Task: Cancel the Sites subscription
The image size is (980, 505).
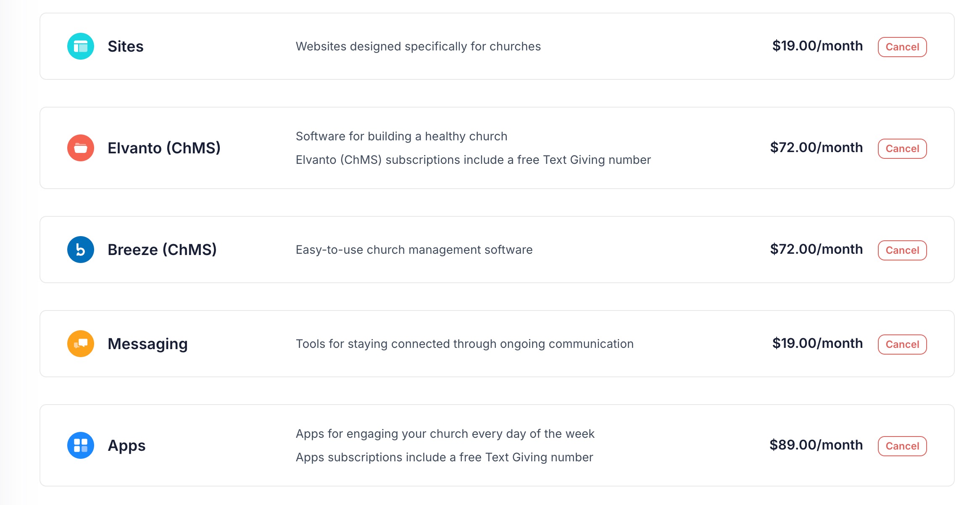Action: coord(902,47)
